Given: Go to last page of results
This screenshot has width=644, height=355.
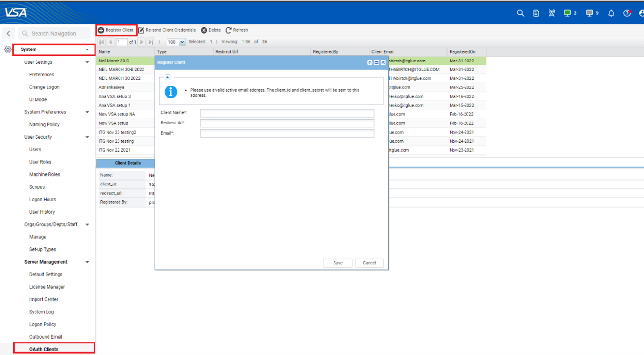Looking at the screenshot, I should click(x=151, y=42).
